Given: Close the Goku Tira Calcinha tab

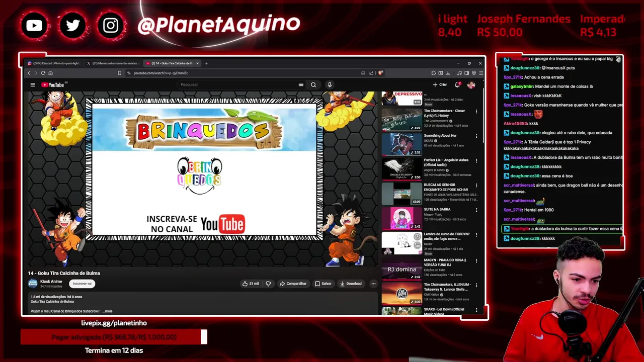Looking at the screenshot, I should (198, 63).
